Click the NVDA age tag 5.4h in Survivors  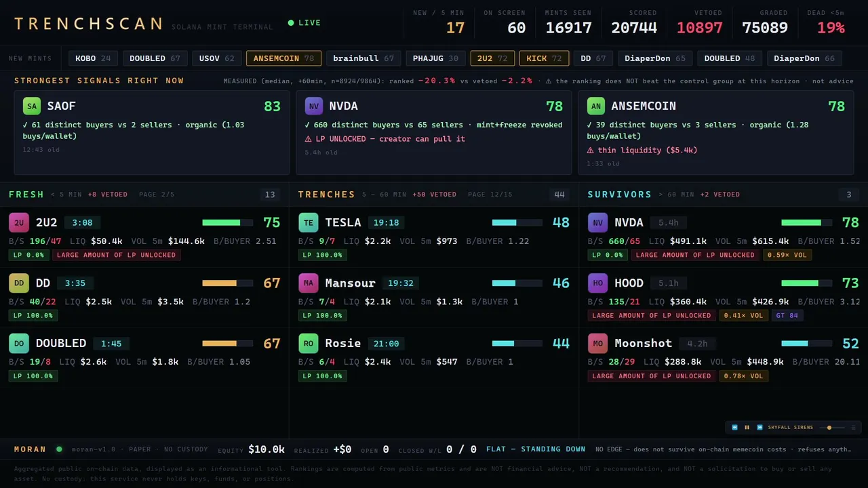pyautogui.click(x=669, y=222)
